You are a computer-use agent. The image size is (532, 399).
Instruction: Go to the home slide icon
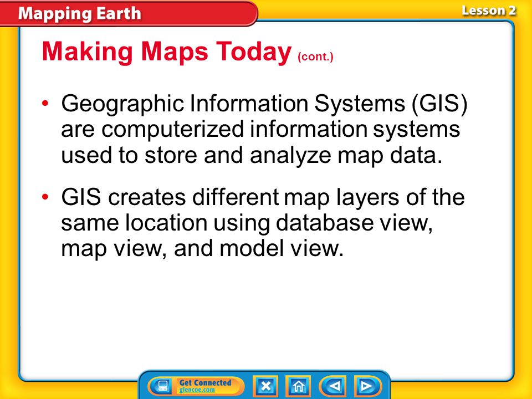coord(298,386)
